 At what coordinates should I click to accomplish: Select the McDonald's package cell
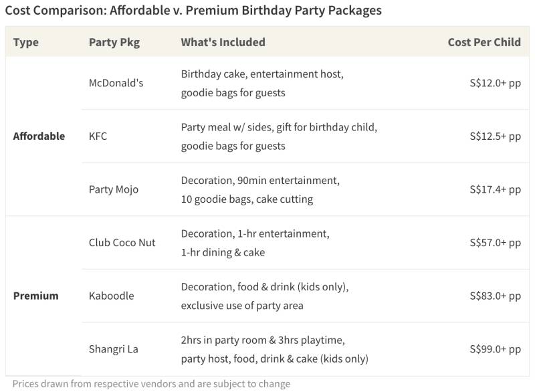pyautogui.click(x=116, y=83)
